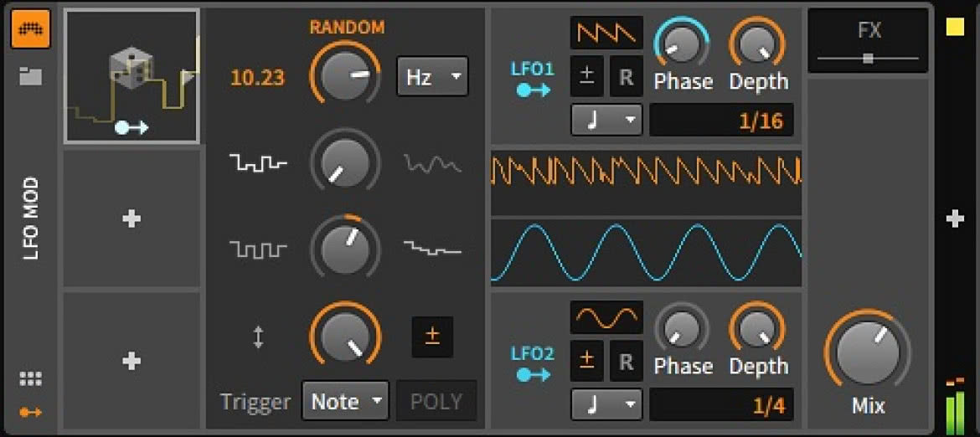
Task: Open the Hz rate unit dropdown
Action: [x=432, y=77]
